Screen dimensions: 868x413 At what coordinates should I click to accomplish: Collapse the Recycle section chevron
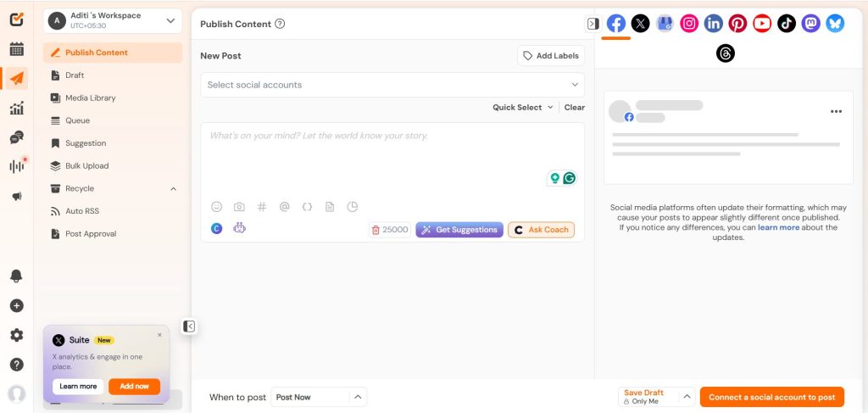(x=173, y=189)
